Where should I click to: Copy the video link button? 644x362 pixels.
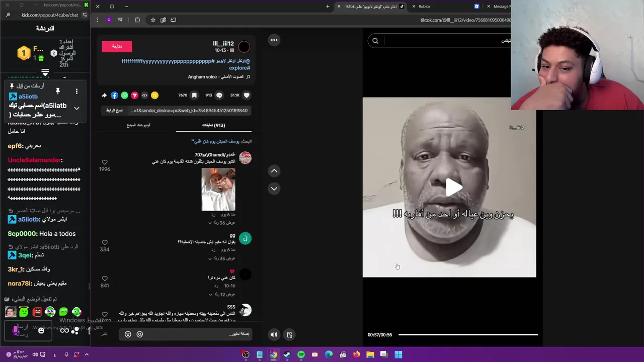tap(114, 111)
